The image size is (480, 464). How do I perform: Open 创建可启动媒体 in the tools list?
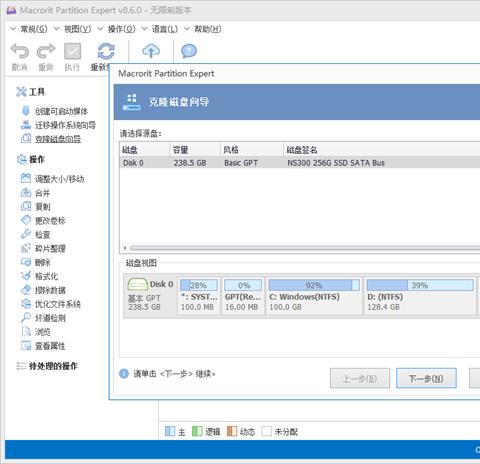(61, 111)
